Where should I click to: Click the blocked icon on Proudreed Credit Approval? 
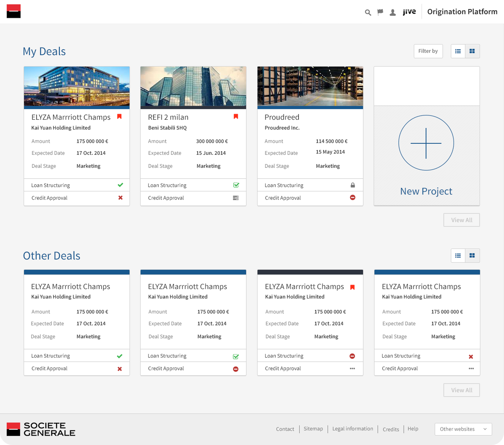coord(353,198)
